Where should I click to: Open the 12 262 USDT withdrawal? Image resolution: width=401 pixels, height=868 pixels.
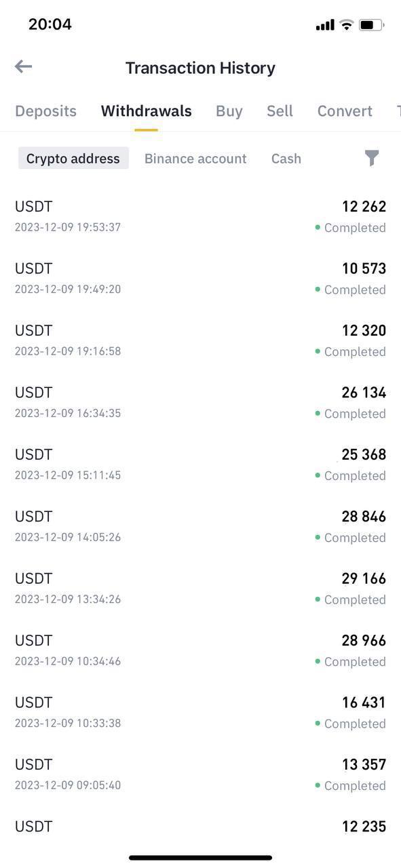200,216
